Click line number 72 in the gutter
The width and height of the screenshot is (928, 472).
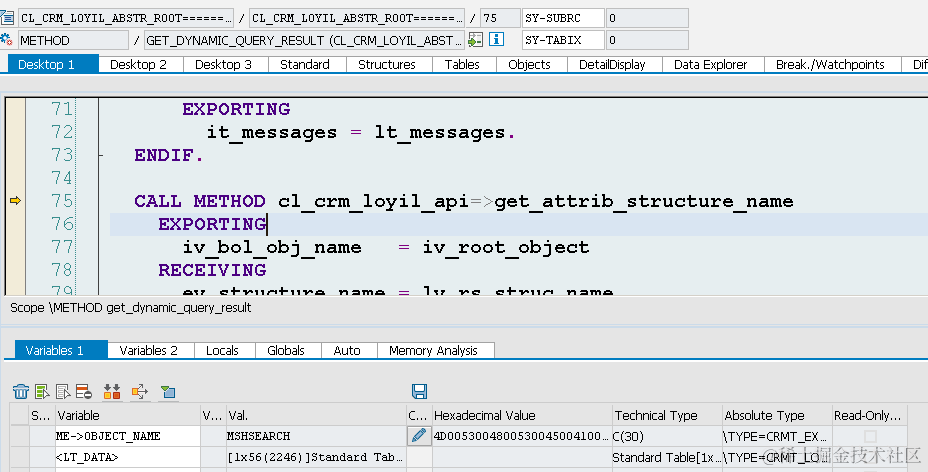click(x=62, y=132)
